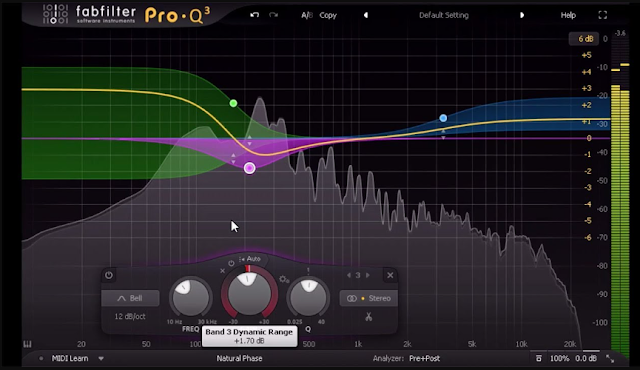Open the Help menu
The width and height of the screenshot is (640, 370).
click(568, 15)
